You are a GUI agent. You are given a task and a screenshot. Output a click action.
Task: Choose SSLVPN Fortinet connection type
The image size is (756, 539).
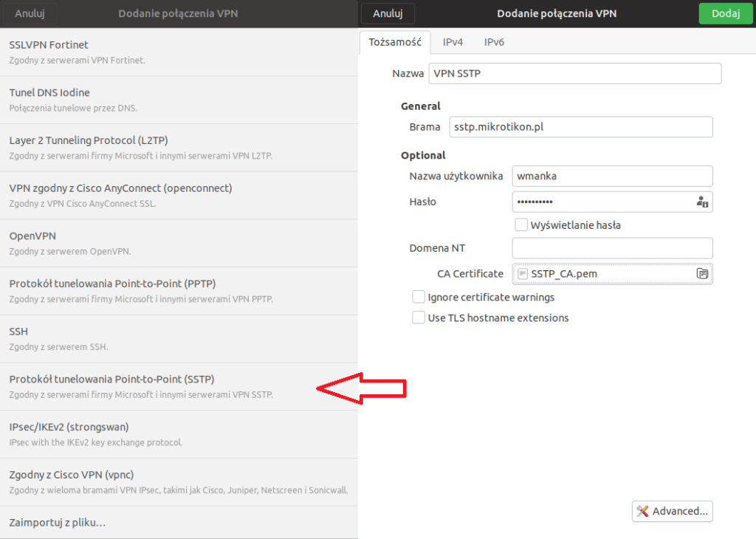click(179, 52)
